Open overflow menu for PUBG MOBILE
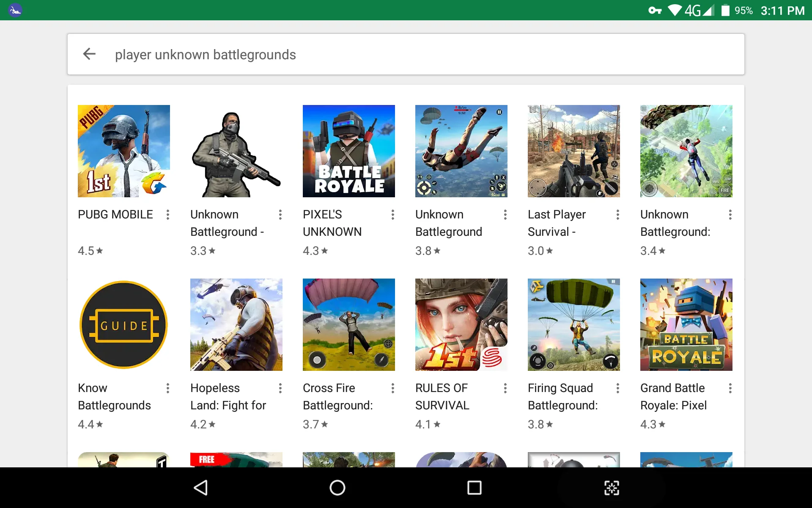Image resolution: width=812 pixels, height=508 pixels. point(168,215)
